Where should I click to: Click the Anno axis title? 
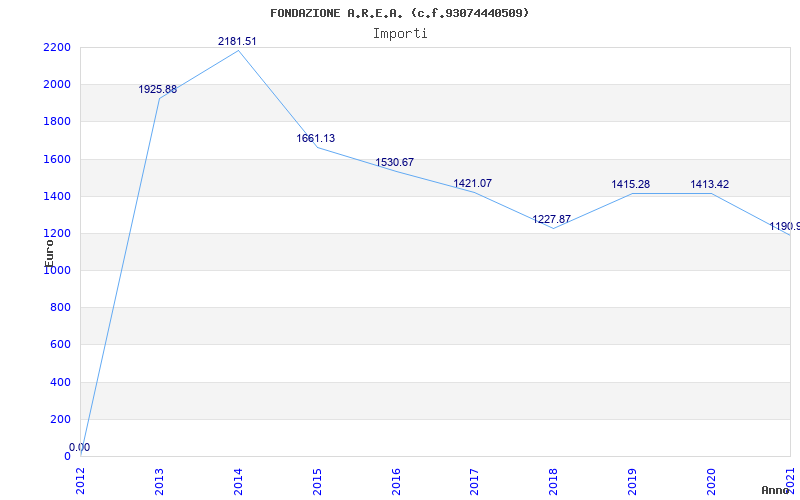coord(775,490)
